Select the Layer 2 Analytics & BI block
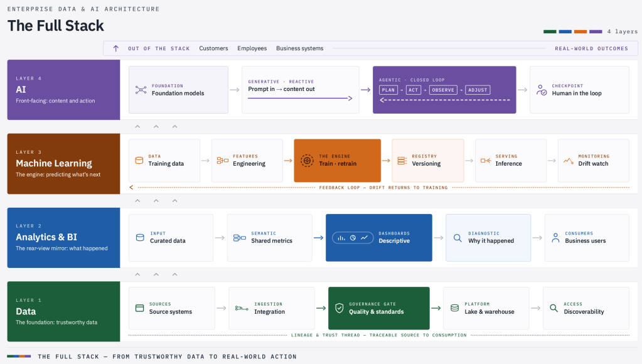The width and height of the screenshot is (642, 364). 63,237
